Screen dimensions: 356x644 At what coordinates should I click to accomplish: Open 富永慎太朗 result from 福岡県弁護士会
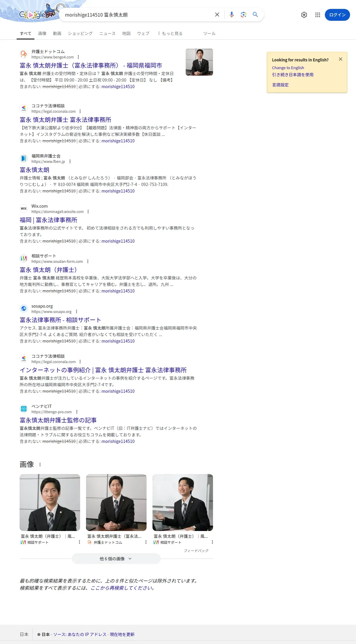point(34,170)
